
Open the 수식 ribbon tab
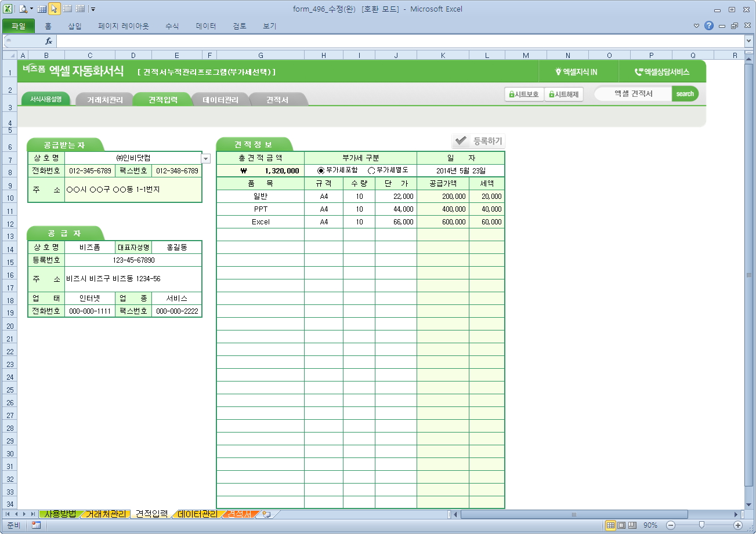pos(172,26)
